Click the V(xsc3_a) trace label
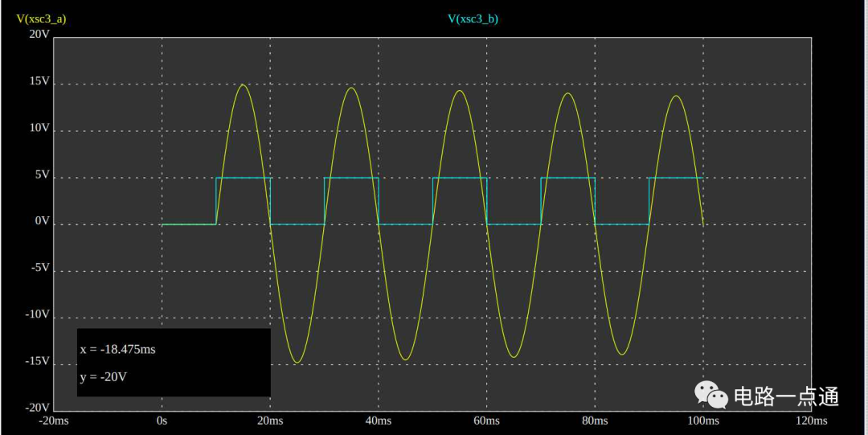 pos(41,18)
